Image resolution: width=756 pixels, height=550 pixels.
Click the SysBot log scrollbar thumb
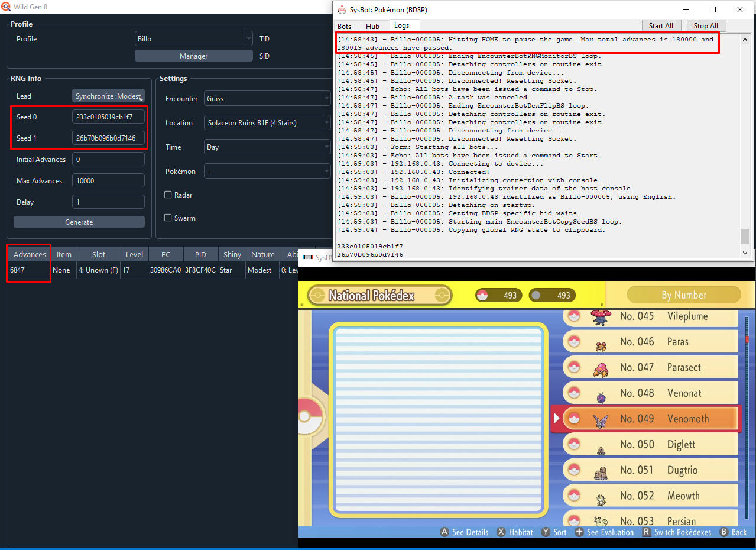click(x=745, y=237)
